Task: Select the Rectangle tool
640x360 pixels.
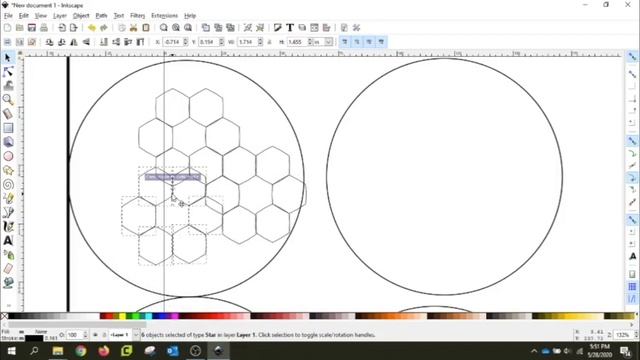Action: (x=8, y=128)
